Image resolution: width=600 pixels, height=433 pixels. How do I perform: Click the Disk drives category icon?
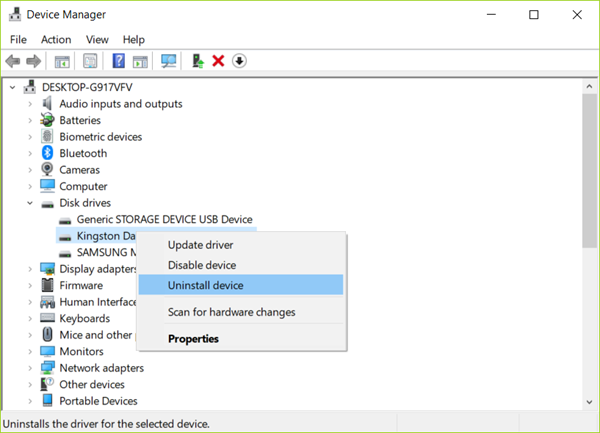pyautogui.click(x=47, y=204)
